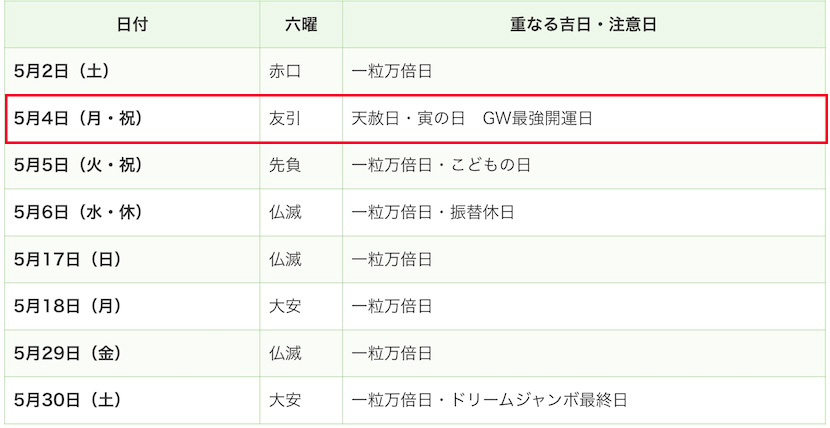This screenshot has width=830, height=428.
Task: Click 仏滅 in the 5月17日 row
Action: point(285,259)
